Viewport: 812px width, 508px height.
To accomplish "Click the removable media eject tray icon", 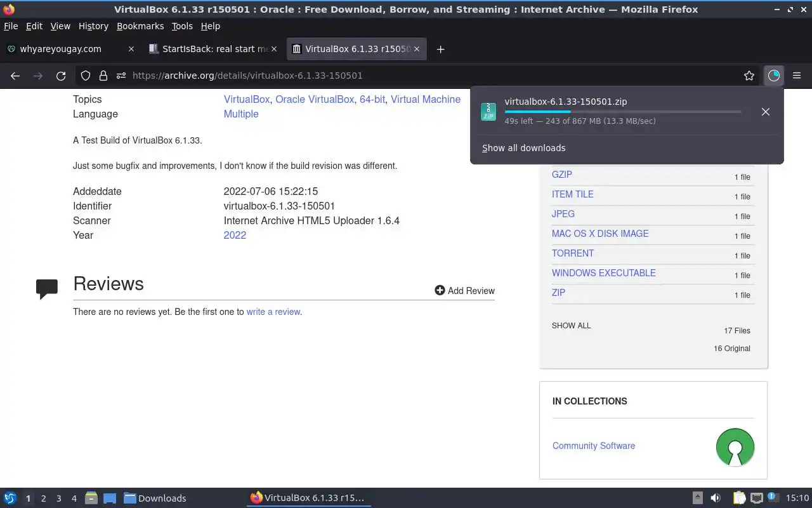I will click(x=697, y=498).
